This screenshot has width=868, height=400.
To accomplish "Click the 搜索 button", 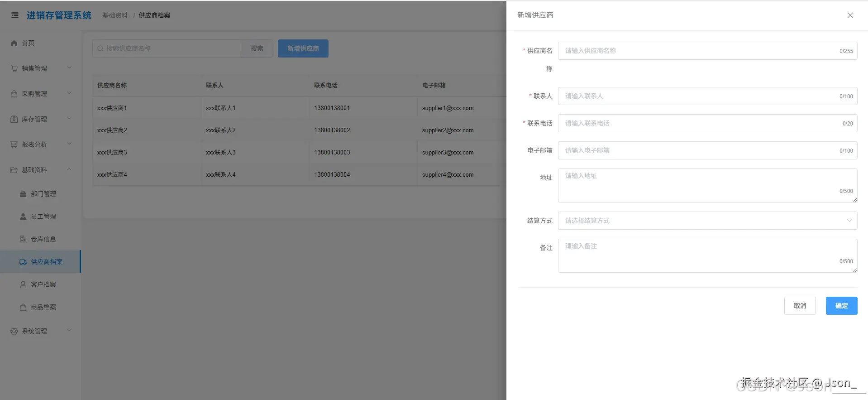I will pyautogui.click(x=257, y=48).
